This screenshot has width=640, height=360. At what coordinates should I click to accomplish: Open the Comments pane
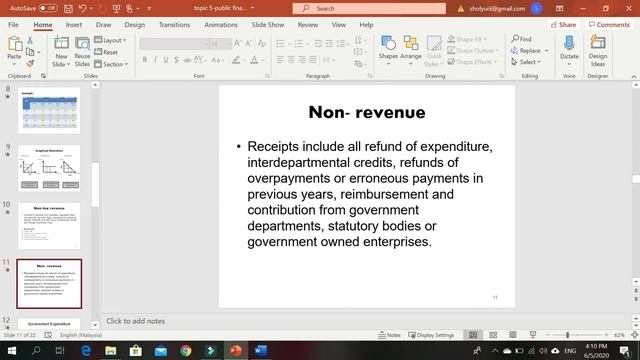(609, 24)
